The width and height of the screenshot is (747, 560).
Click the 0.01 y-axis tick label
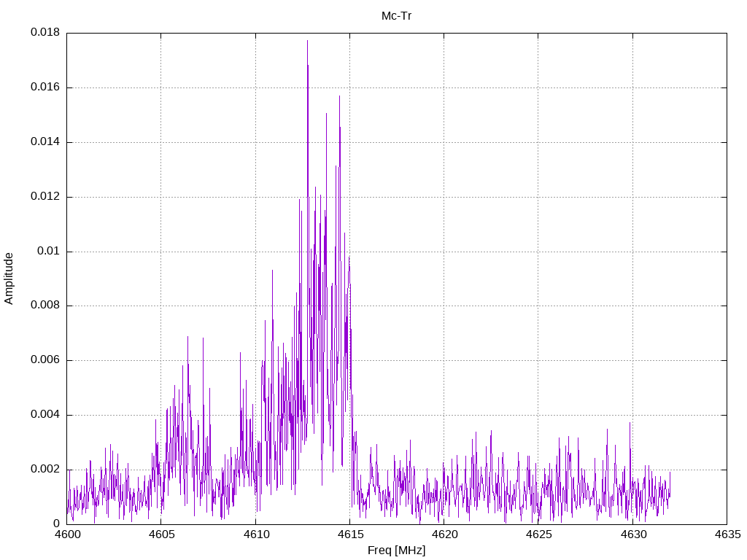pyautogui.click(x=49, y=251)
